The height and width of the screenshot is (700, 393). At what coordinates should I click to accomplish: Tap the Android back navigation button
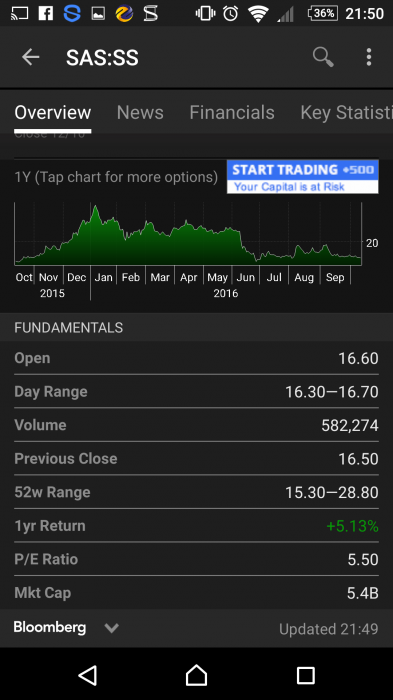(x=88, y=675)
